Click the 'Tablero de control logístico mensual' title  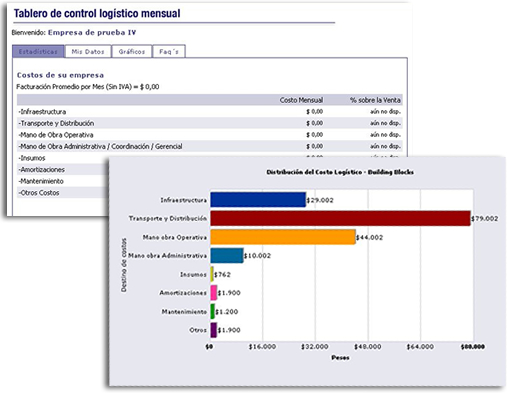[97, 13]
